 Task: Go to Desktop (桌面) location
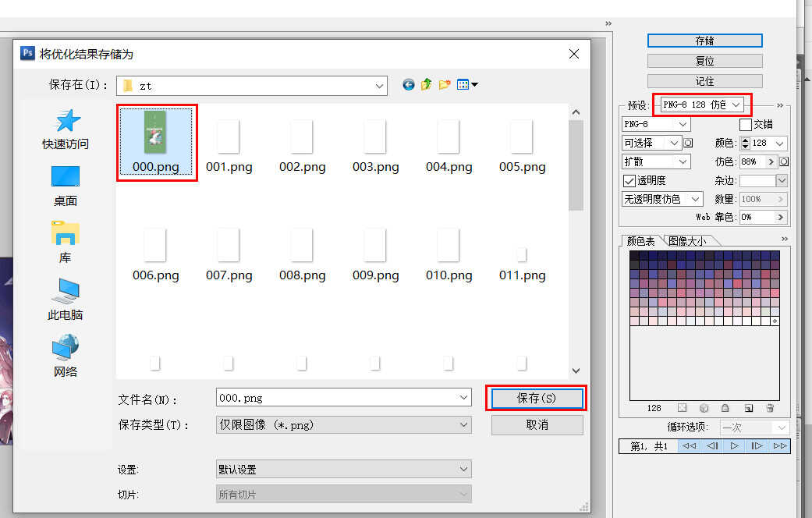(x=66, y=186)
